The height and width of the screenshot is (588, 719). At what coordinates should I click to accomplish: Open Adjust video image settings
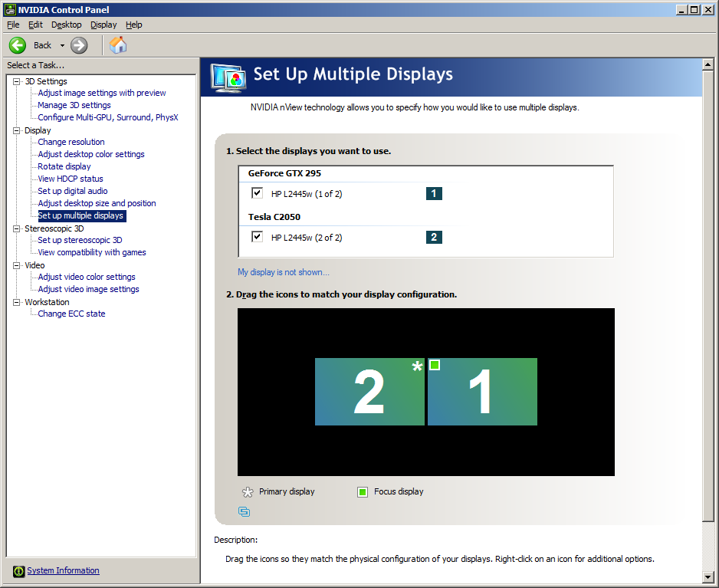point(88,289)
